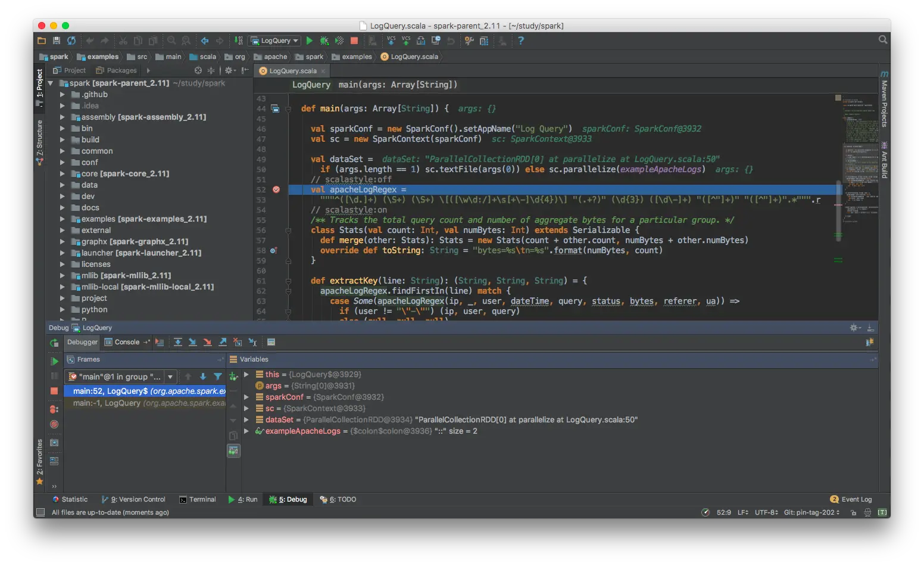Click the Evaluate Expression calculator icon
The width and height of the screenshot is (924, 566).
point(272,342)
